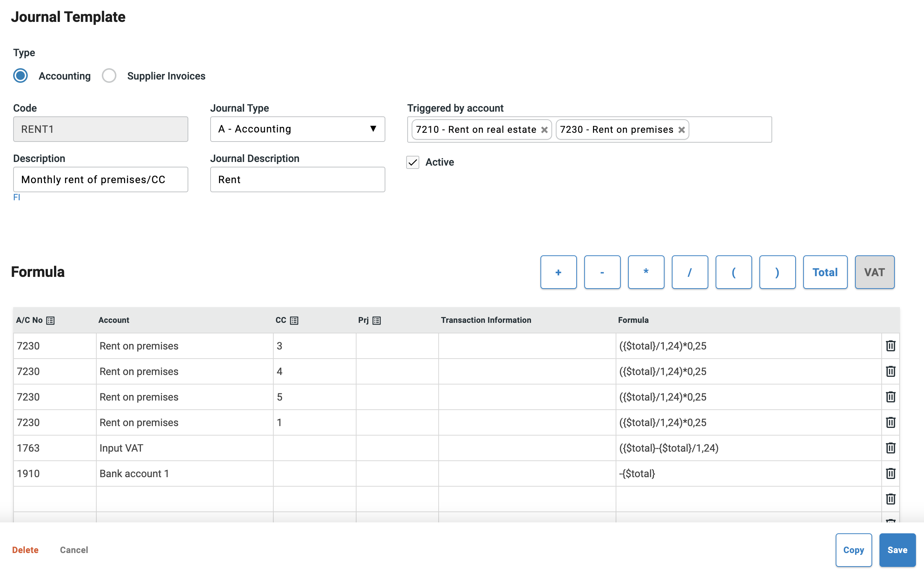
Task: Insert Total variable into formula
Action: point(825,272)
